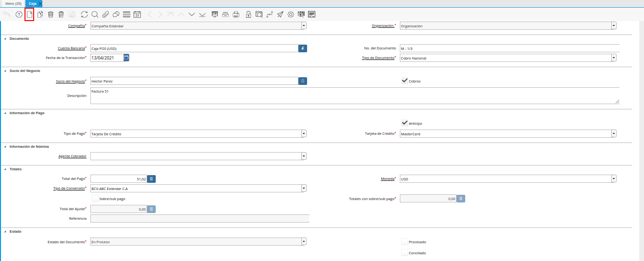
Task: Close the Caja tab
Action: [40, 3]
